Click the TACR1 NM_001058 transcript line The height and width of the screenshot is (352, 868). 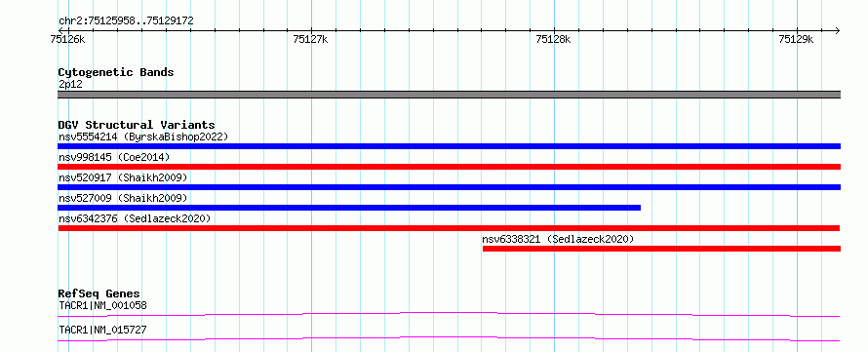pos(449,314)
